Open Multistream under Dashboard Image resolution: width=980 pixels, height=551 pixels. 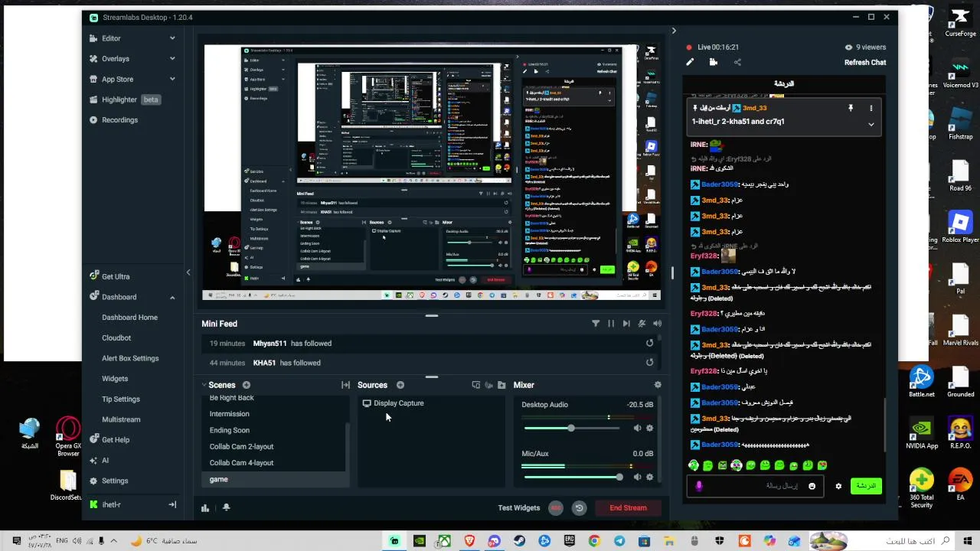[x=121, y=419]
